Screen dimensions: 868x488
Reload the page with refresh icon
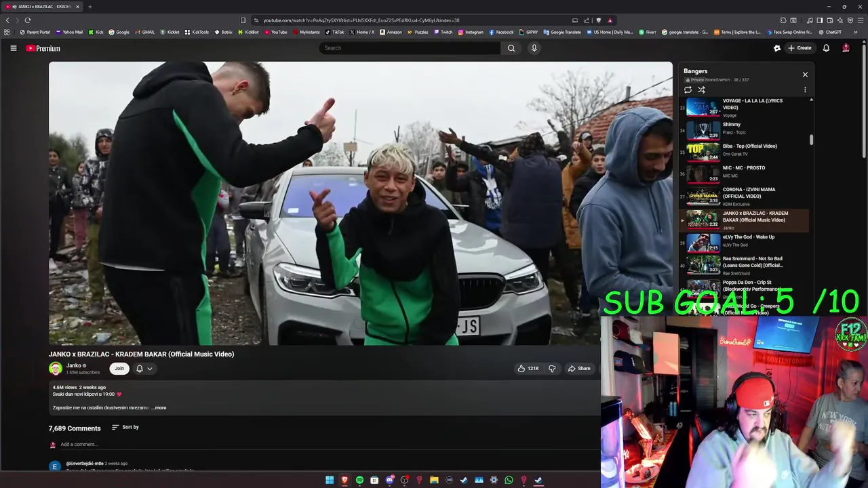tap(28, 20)
